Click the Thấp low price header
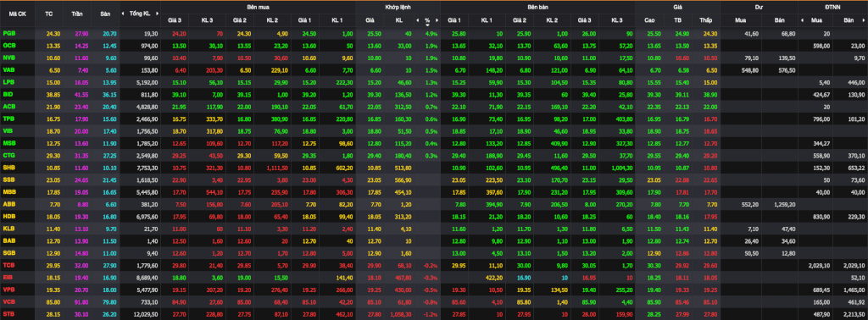Image resolution: width=868 pixels, height=320 pixels. point(705,20)
